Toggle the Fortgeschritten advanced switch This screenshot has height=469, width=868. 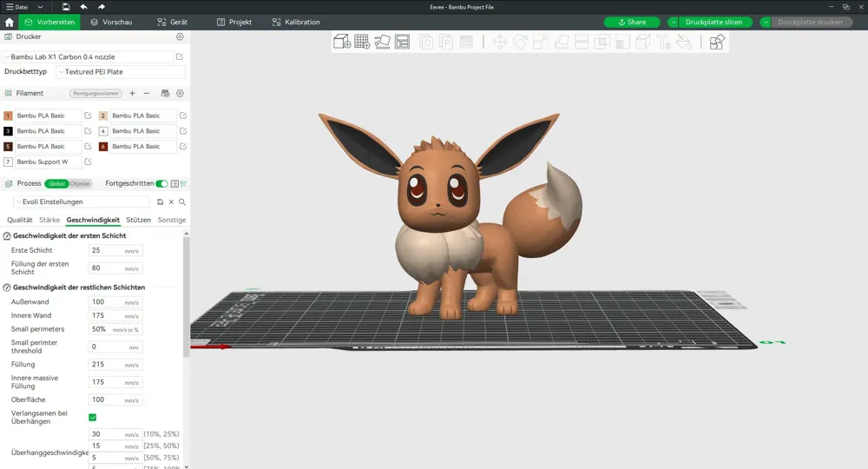point(161,183)
